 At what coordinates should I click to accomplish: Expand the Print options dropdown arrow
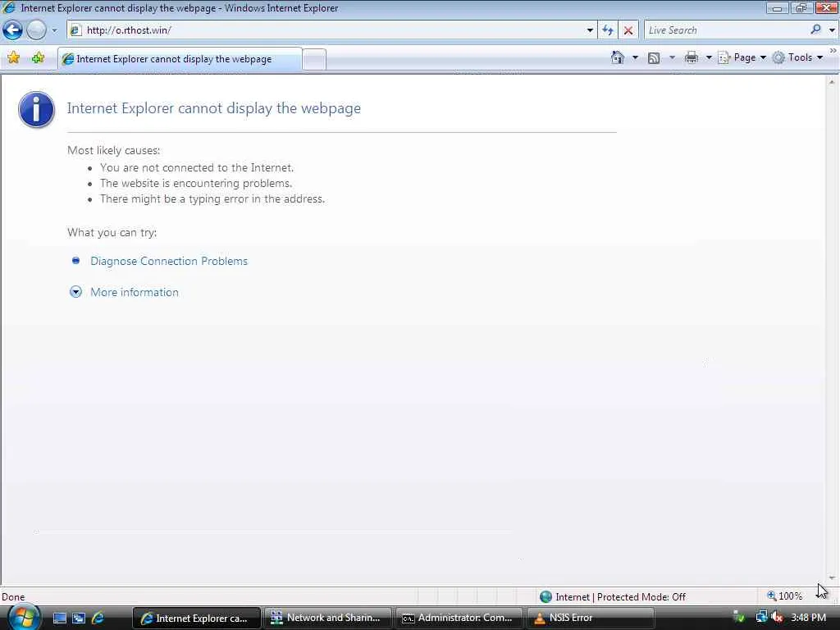tap(708, 57)
